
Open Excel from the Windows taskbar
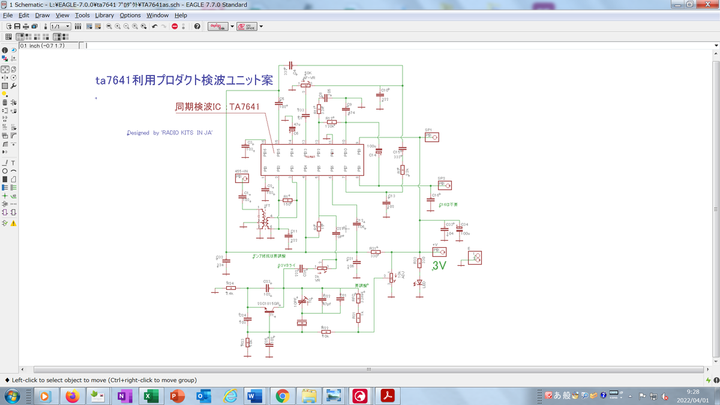(x=152, y=396)
